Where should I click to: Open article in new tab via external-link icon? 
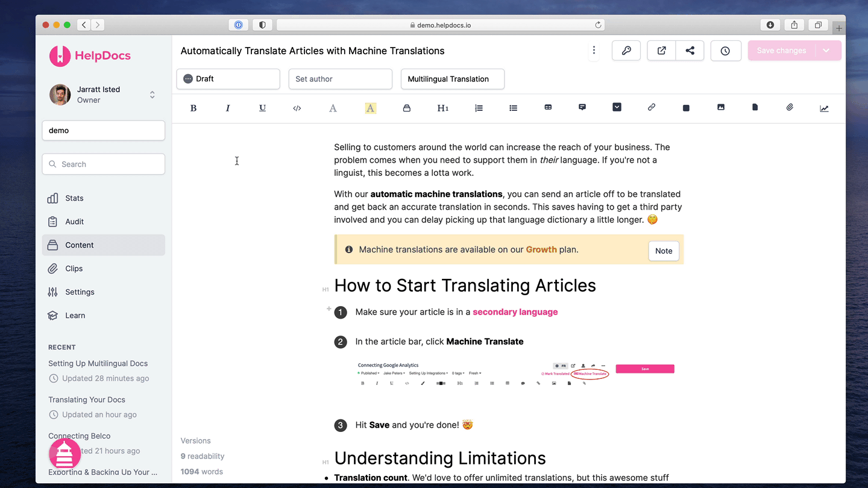point(662,51)
